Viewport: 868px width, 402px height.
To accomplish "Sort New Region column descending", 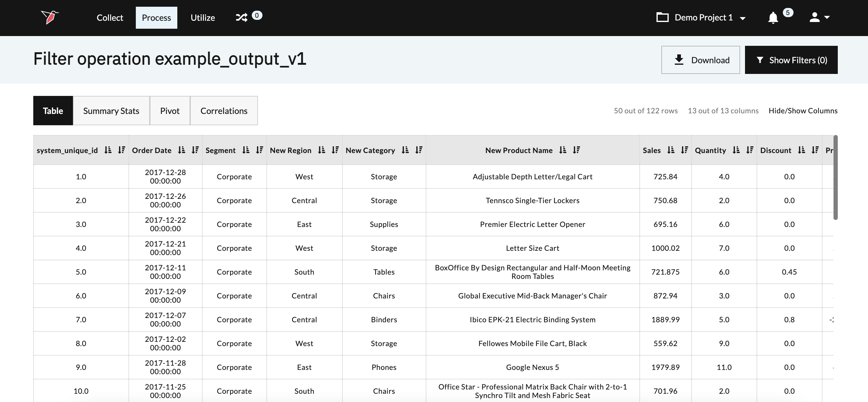I will pyautogui.click(x=335, y=150).
